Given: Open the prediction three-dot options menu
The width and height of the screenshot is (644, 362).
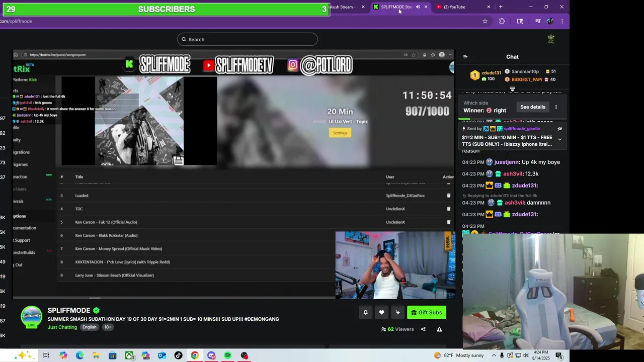Looking at the screenshot, I should pos(556,107).
